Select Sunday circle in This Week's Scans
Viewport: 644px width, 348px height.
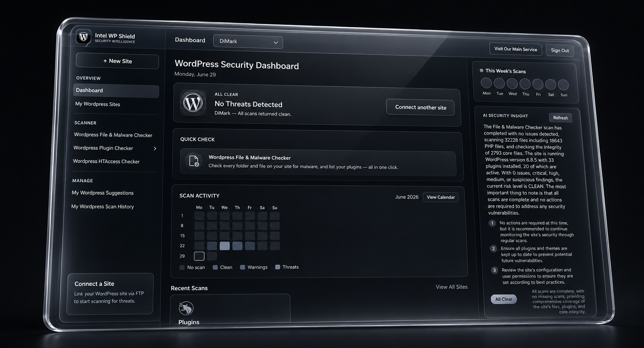click(563, 85)
